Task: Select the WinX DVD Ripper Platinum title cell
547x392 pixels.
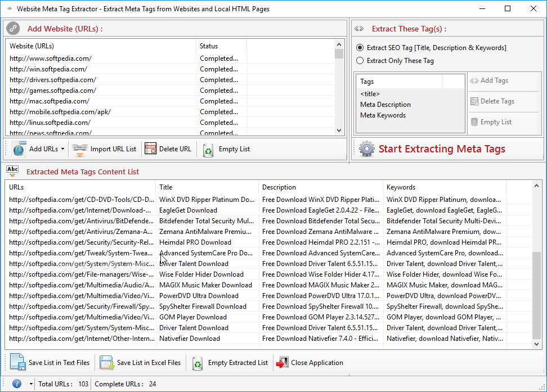Action: [x=207, y=200]
